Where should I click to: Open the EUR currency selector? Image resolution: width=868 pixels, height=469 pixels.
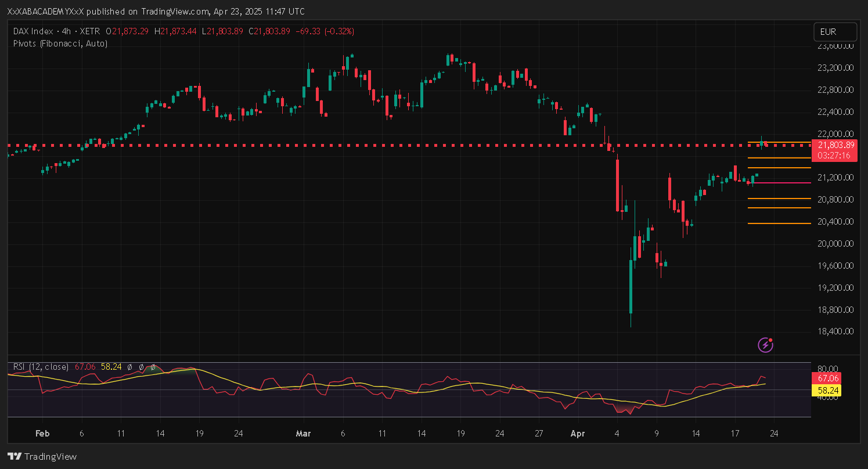coord(835,32)
